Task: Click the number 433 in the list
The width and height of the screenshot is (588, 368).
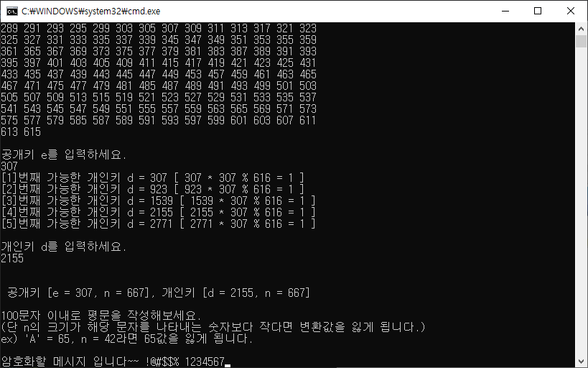Action: tap(9, 74)
